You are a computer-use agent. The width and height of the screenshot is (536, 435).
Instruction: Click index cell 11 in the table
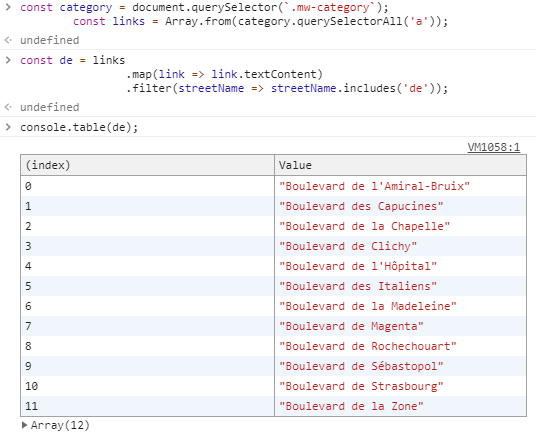(x=147, y=406)
